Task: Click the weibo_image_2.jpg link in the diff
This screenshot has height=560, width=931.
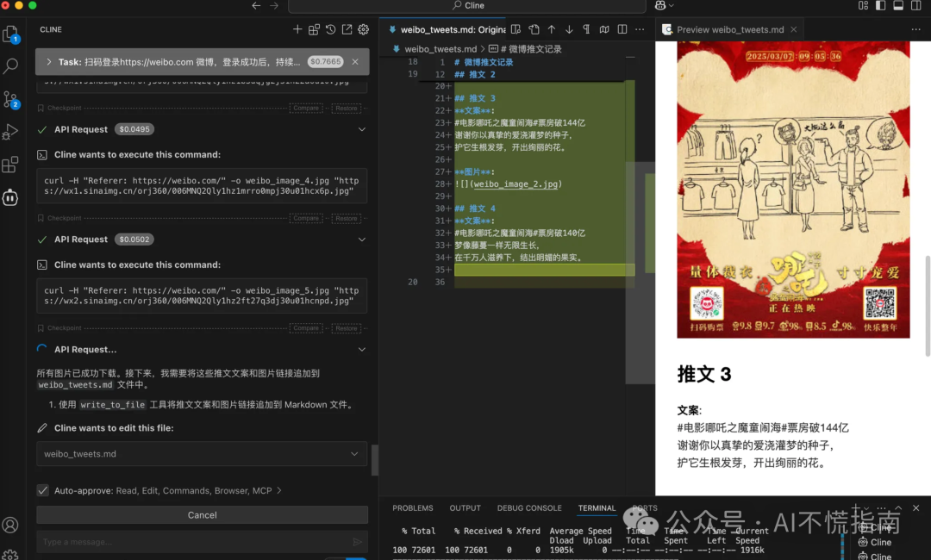Action: pos(516,184)
